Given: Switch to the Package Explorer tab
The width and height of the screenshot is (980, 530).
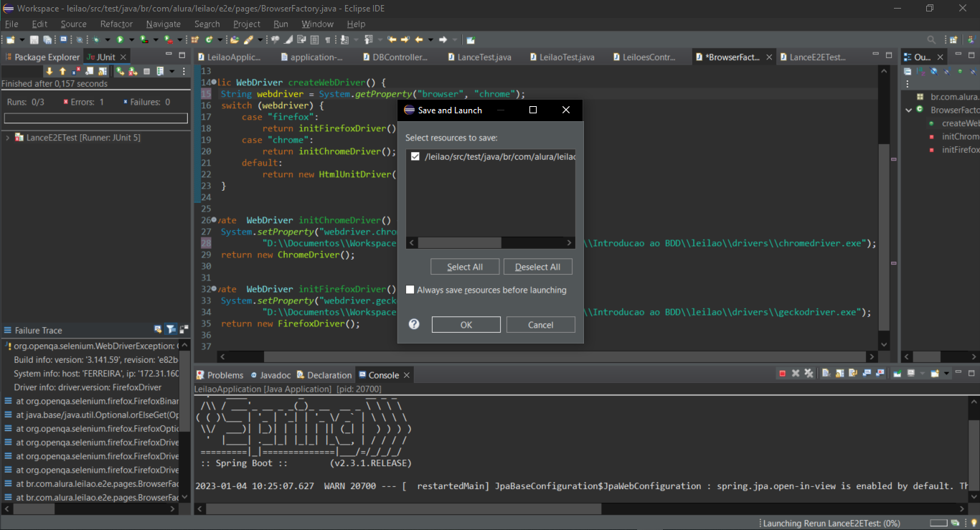Looking at the screenshot, I should 42,57.
